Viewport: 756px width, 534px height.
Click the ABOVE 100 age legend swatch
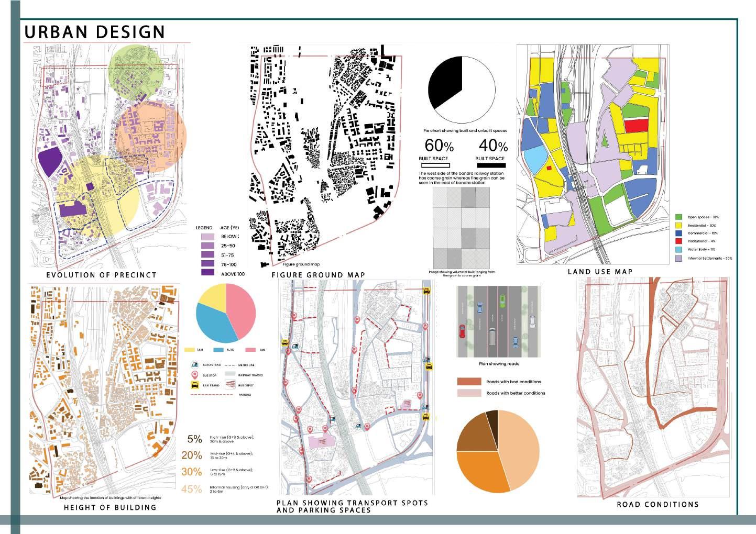(208, 272)
